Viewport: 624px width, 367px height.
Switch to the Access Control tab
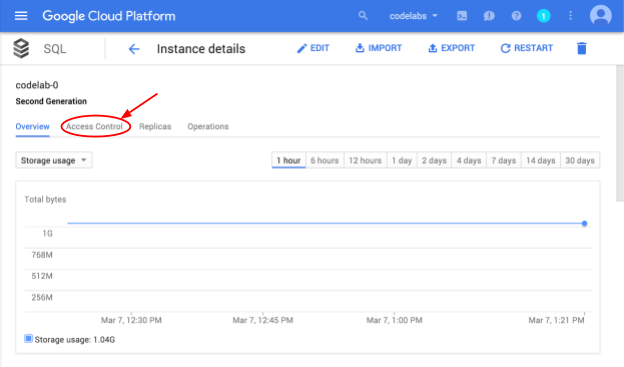[x=94, y=127]
